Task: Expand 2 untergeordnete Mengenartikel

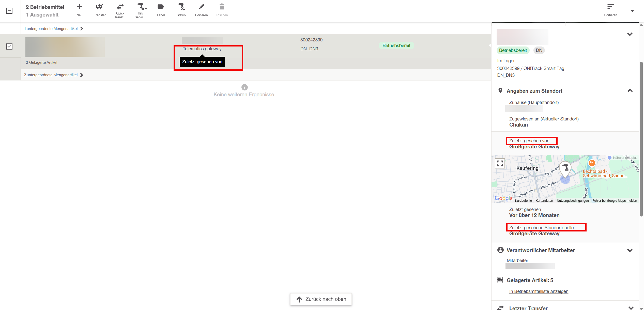Action: click(54, 75)
